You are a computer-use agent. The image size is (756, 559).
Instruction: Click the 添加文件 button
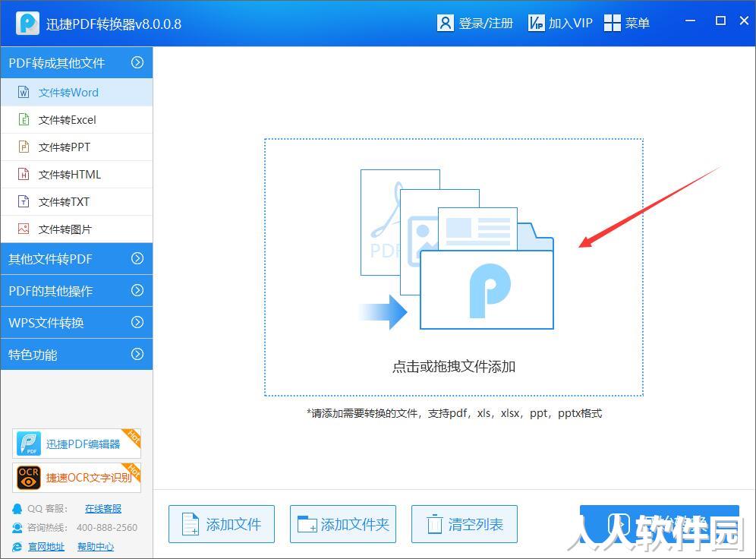click(x=222, y=524)
